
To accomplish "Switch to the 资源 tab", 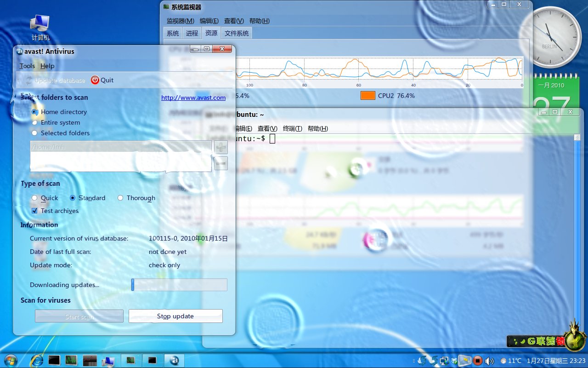I will 211,33.
